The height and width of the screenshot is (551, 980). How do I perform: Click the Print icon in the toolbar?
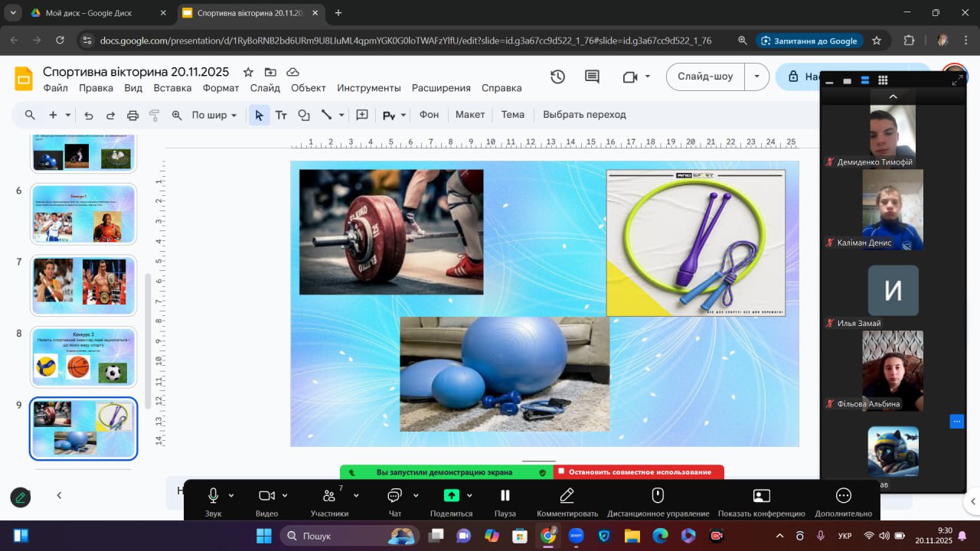[132, 115]
